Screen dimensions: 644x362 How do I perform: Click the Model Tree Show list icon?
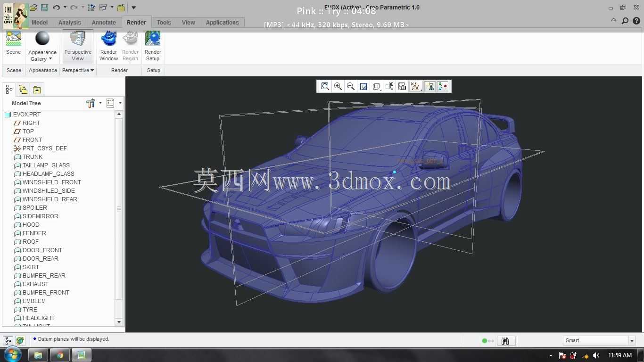click(x=110, y=103)
